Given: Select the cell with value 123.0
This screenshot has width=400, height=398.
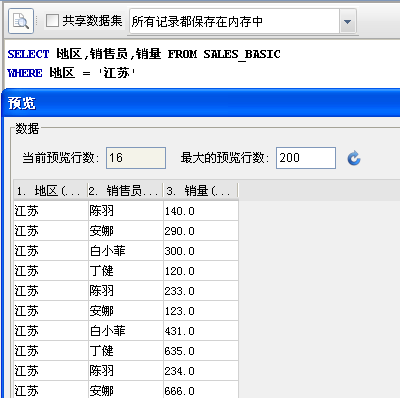Looking at the screenshot, I should (201, 311).
